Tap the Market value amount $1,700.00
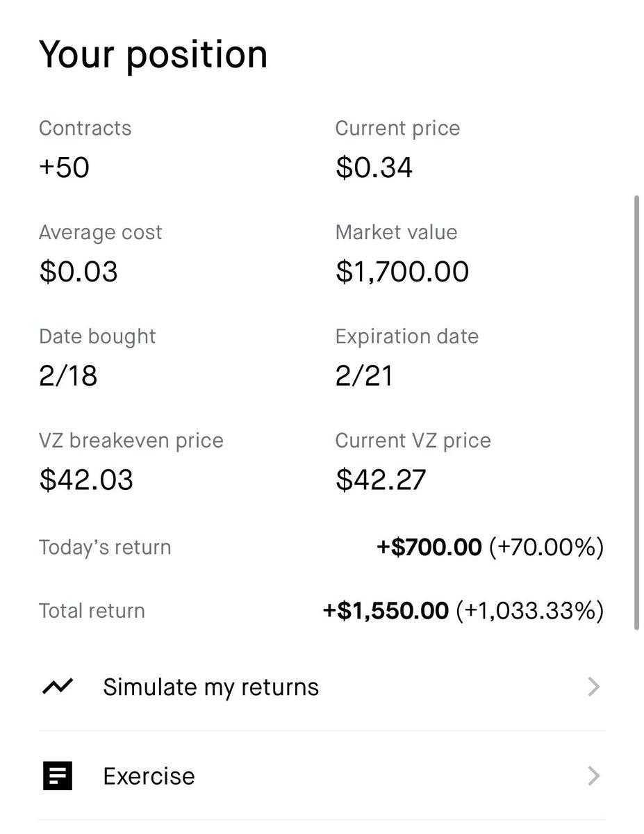 click(402, 272)
